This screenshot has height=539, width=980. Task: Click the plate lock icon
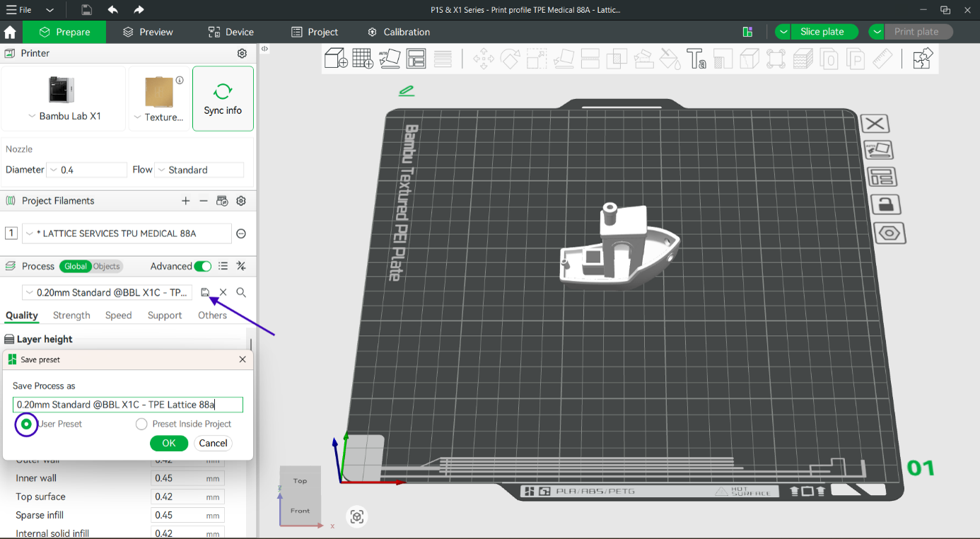886,204
